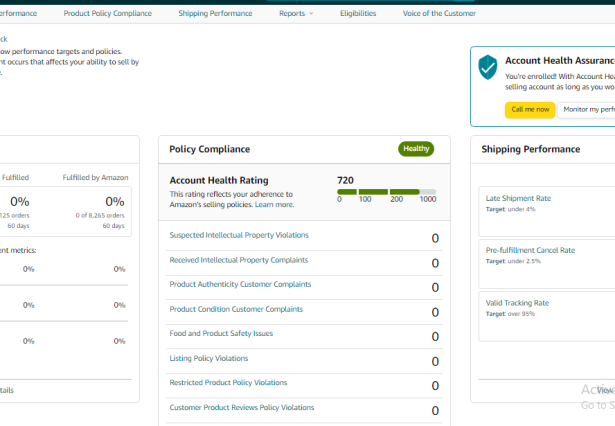Go to the Eligibilities tab
Image resolution: width=615 pixels, height=426 pixels.
pos(358,14)
